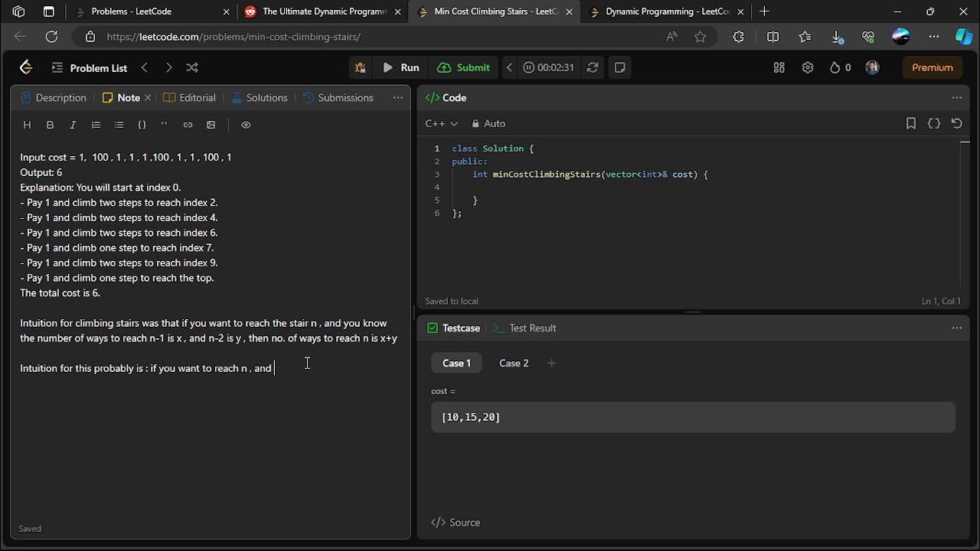Viewport: 980px width, 551px height.
Task: Open the user profile avatar
Action: [872, 67]
